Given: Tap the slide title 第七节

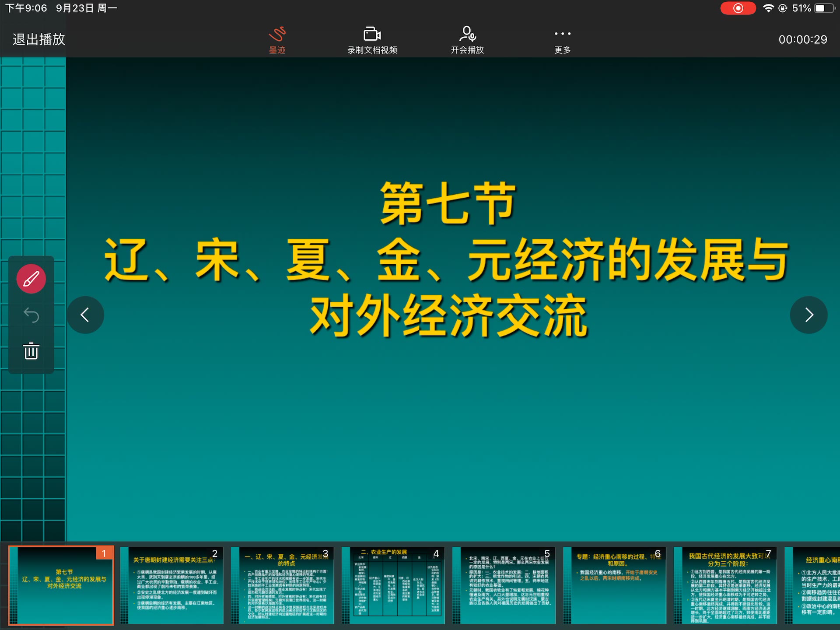Looking at the screenshot, I should [448, 203].
